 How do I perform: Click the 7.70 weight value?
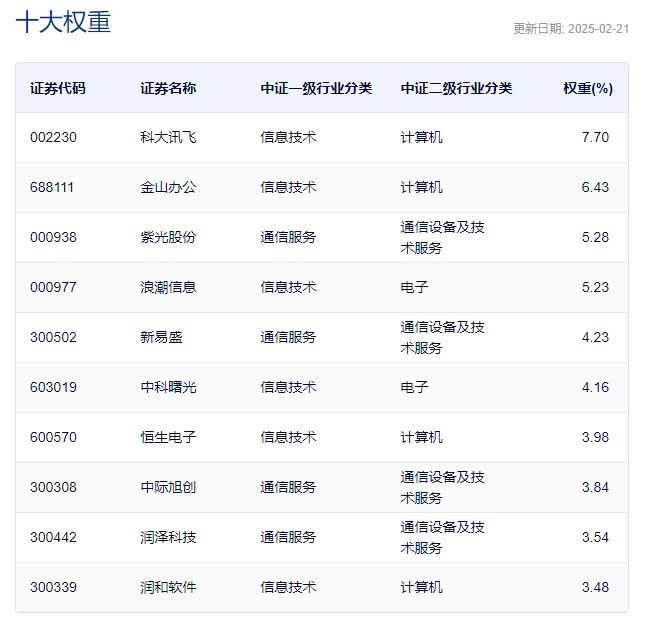[595, 137]
